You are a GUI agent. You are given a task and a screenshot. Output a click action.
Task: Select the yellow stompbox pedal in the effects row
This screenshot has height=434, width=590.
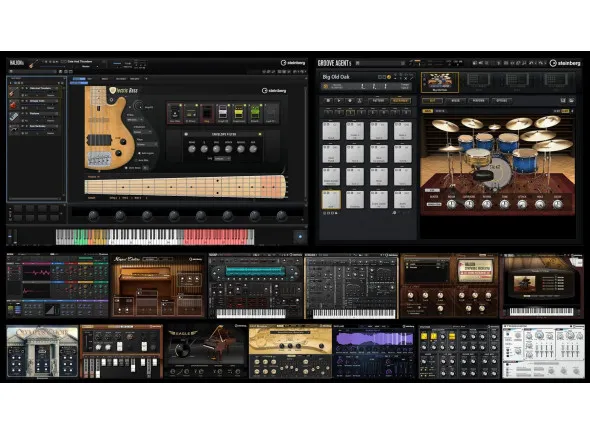239,113
